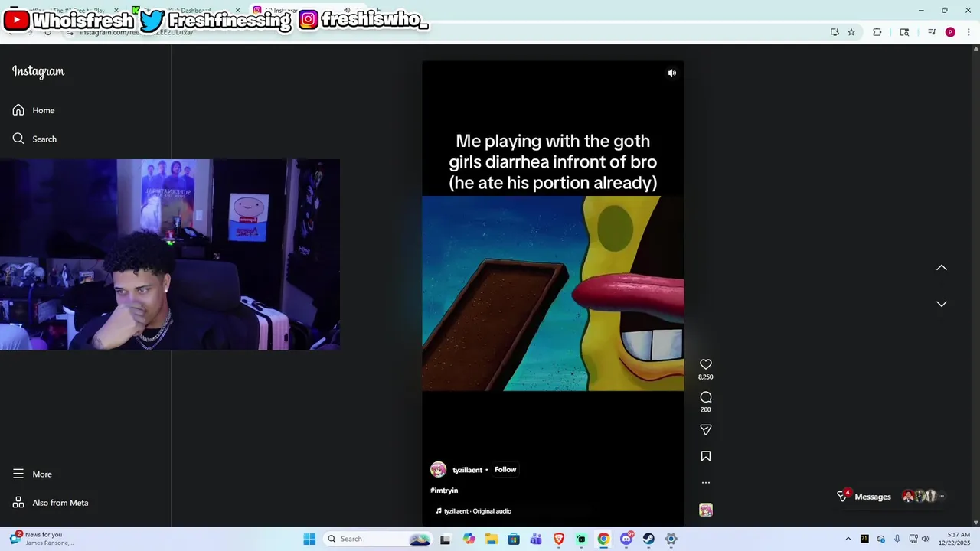Viewport: 980px width, 551px height.
Task: Open Microsoft Teams from the taskbar
Action: tap(536, 539)
